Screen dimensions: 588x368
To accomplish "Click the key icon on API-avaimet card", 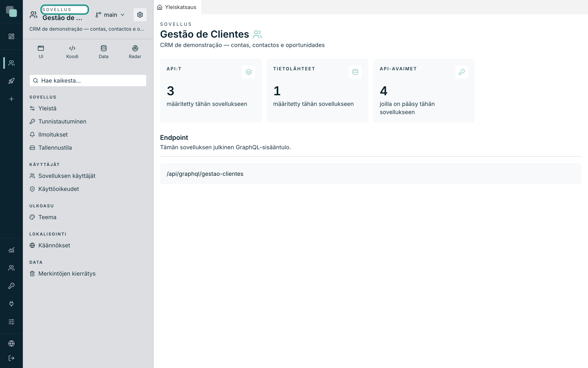I will (x=462, y=72).
